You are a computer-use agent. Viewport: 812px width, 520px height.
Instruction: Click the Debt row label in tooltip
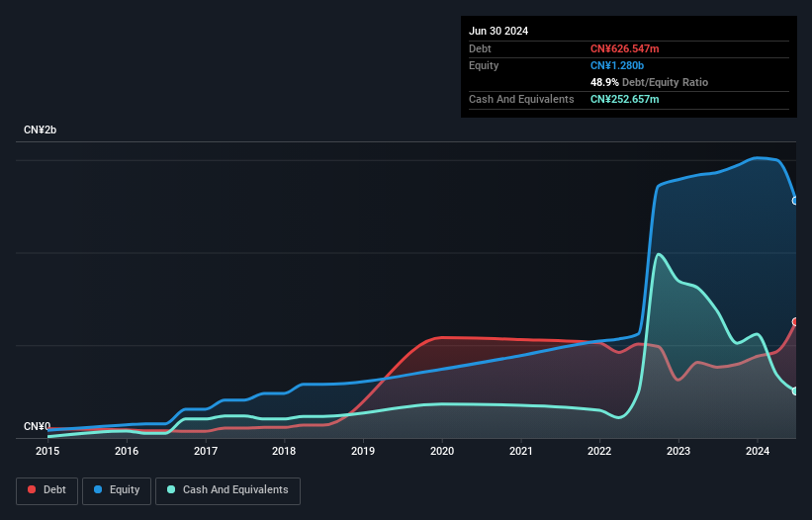480,48
